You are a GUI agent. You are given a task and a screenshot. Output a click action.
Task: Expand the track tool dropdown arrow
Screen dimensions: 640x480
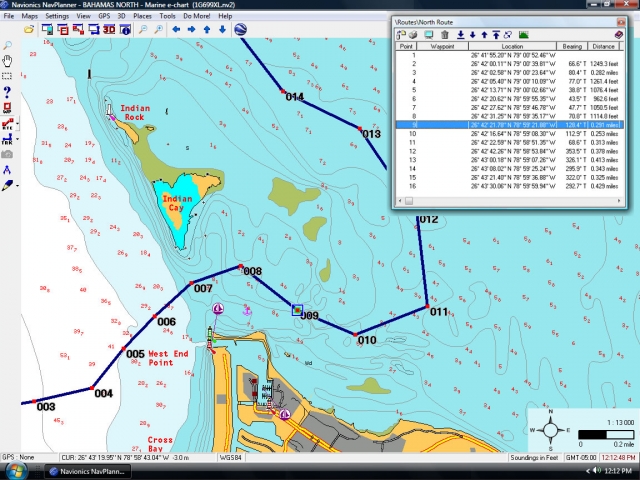click(x=17, y=140)
